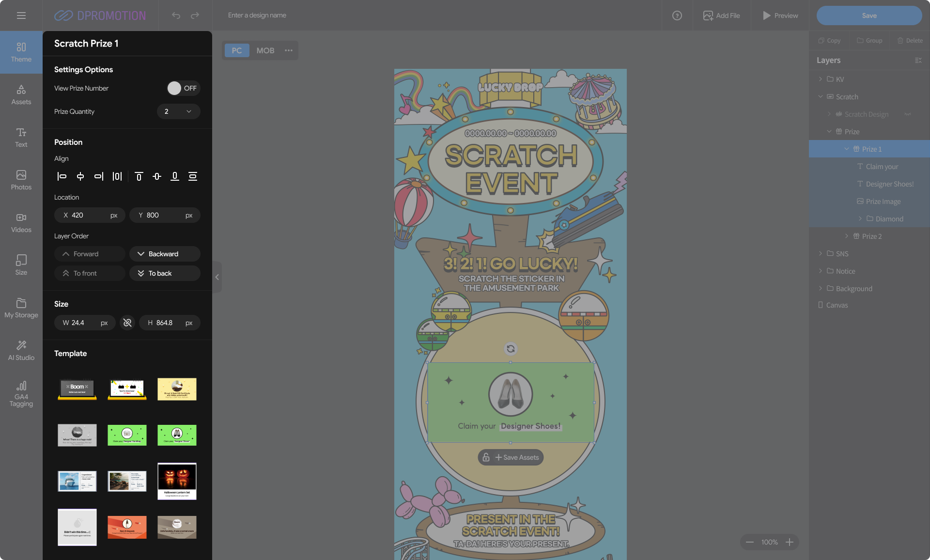The height and width of the screenshot is (560, 930).
Task: Select the Halloween Lantern Set template
Action: pyautogui.click(x=177, y=481)
